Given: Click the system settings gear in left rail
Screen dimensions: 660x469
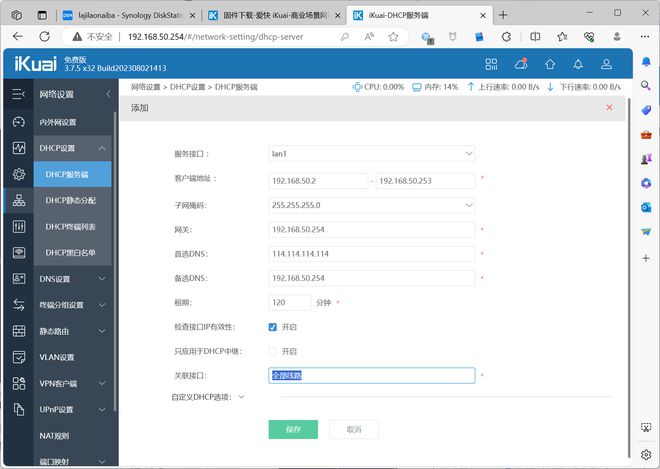Looking at the screenshot, I should pos(18,174).
